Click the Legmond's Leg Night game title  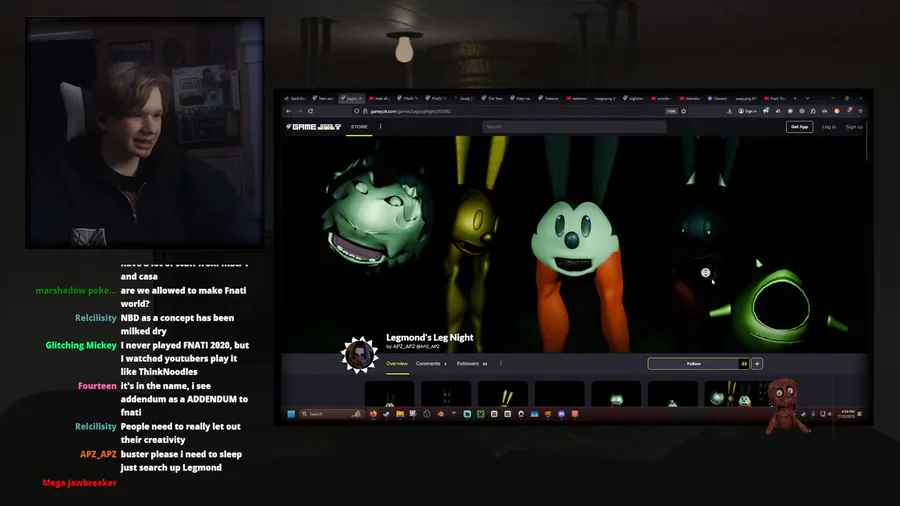(x=430, y=337)
